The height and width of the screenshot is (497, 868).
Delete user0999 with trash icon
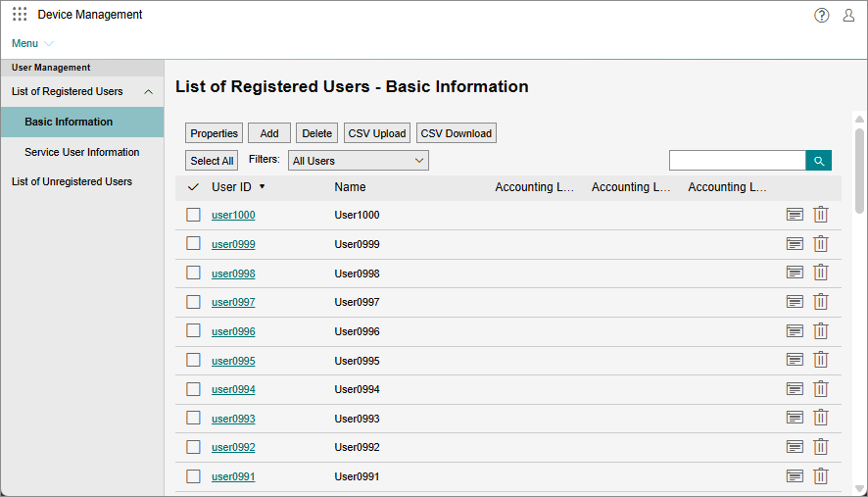tap(821, 244)
